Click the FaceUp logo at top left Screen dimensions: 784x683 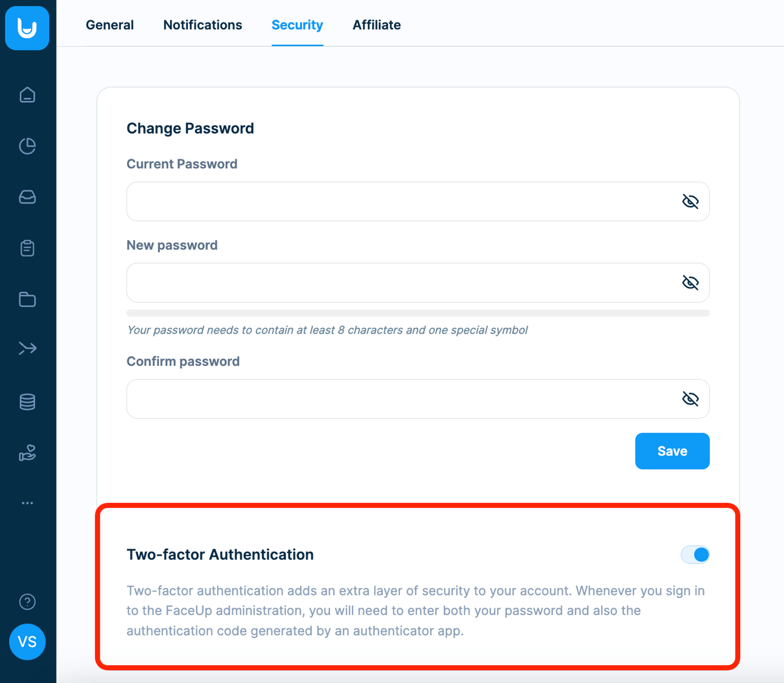[27, 29]
